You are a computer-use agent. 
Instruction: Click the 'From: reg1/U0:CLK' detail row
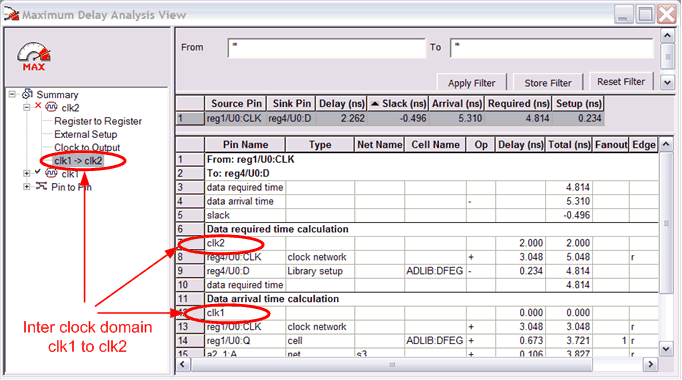pos(418,160)
